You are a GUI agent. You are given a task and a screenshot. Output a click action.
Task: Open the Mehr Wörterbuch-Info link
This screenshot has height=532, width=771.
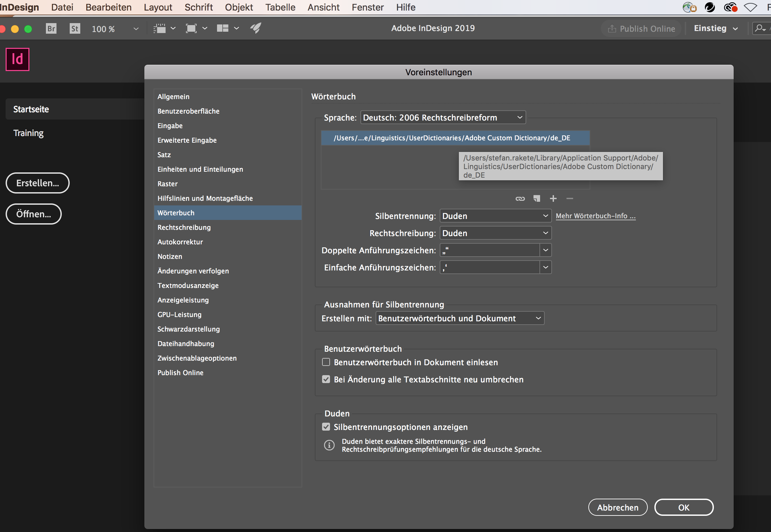point(595,216)
